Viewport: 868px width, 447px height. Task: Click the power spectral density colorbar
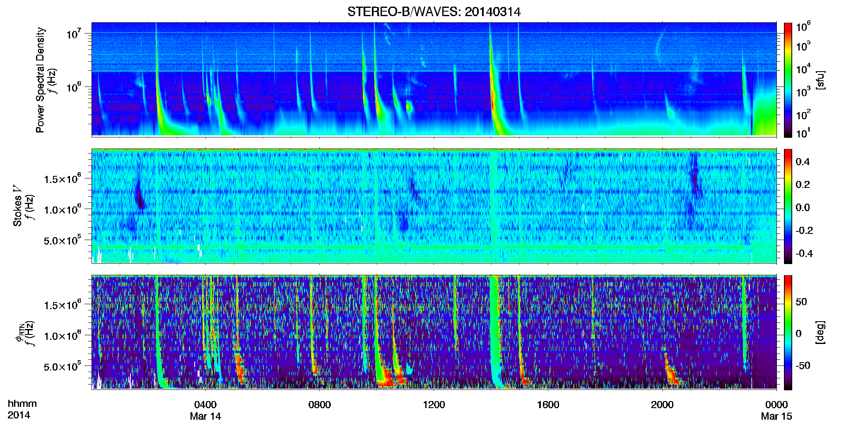(x=788, y=80)
